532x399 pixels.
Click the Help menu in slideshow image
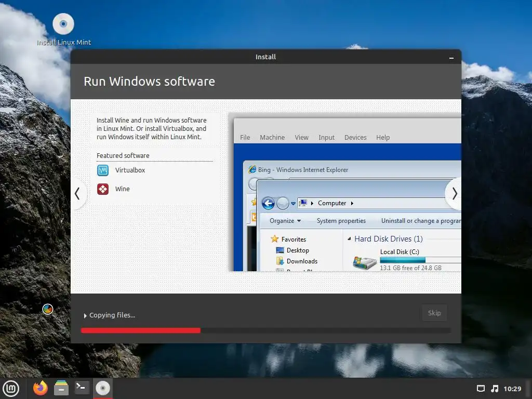383,137
